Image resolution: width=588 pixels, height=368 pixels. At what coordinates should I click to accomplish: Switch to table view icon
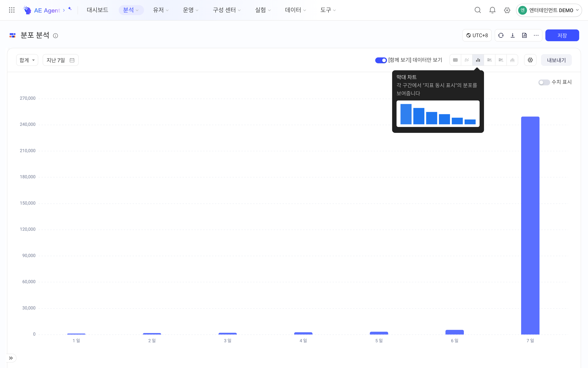tap(455, 60)
